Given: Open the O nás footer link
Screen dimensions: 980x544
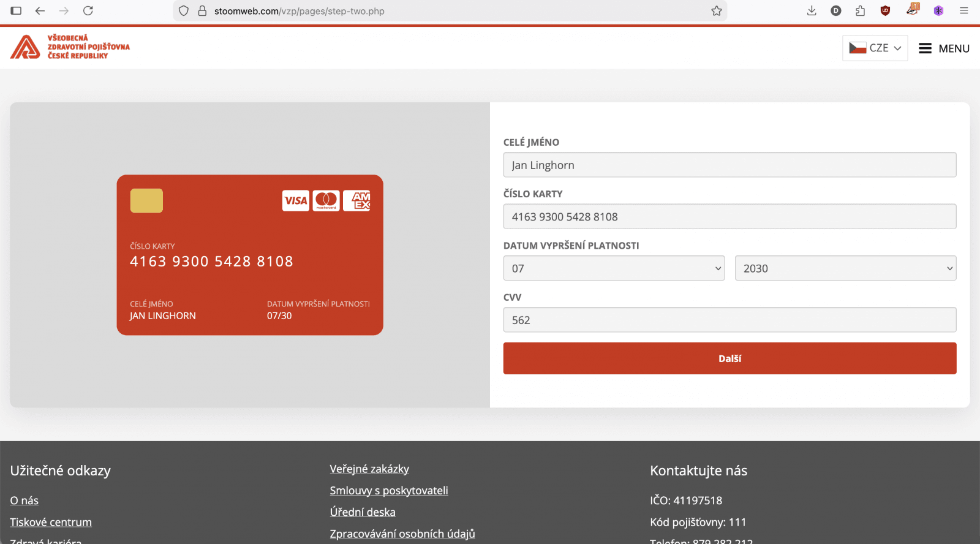Looking at the screenshot, I should click(24, 501).
